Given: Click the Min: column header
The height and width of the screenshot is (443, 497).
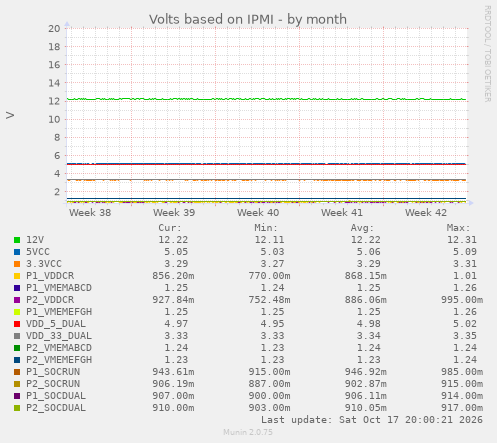Looking at the screenshot, I should point(266,228).
